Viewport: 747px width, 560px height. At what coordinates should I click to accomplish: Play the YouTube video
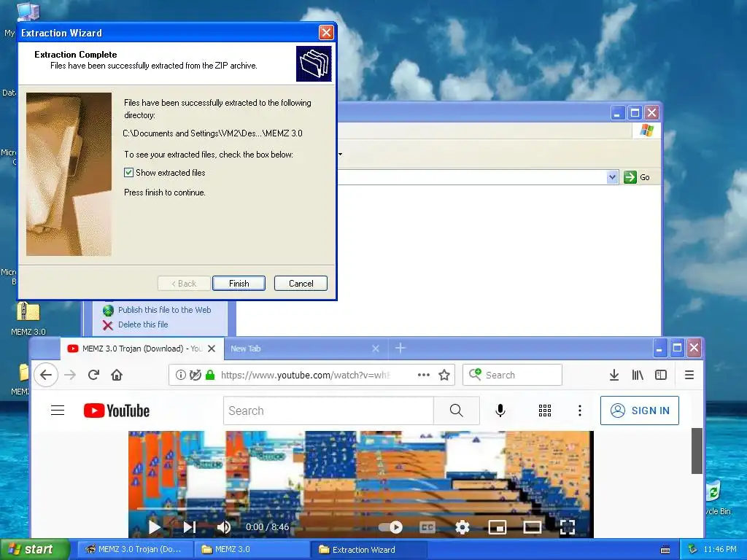point(155,527)
